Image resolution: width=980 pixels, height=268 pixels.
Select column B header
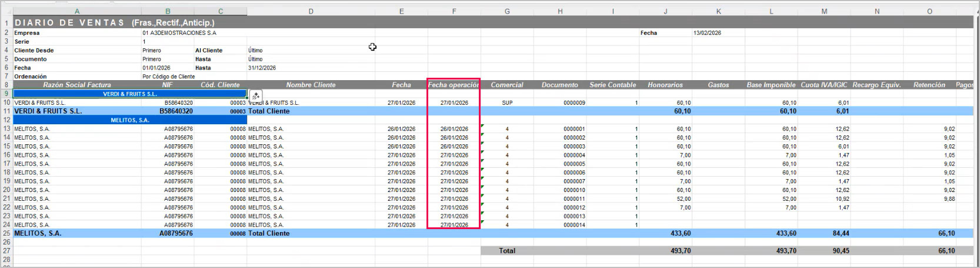168,11
